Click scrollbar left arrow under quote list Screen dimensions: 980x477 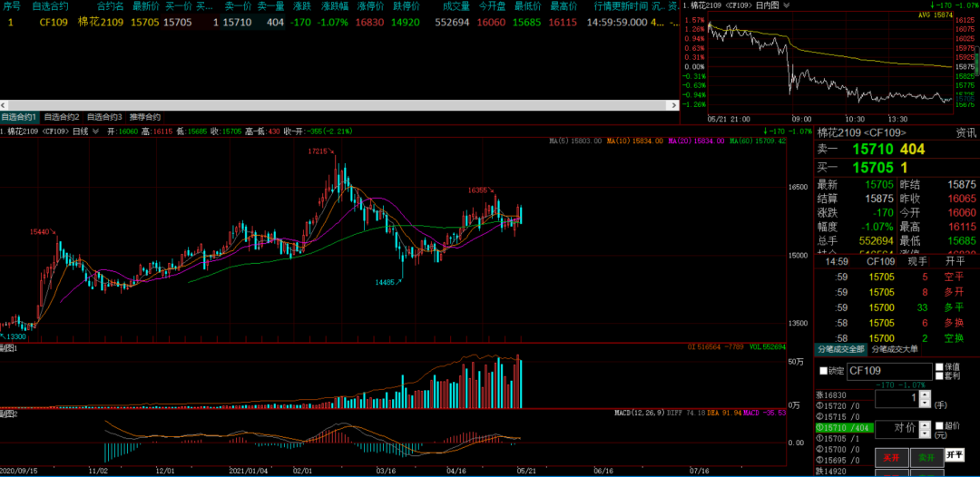(3, 105)
